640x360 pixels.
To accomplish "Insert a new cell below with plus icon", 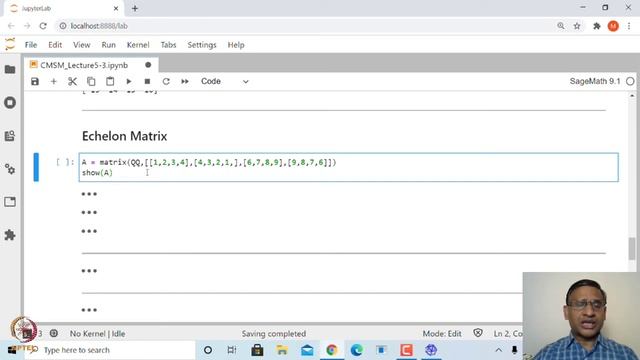I will pyautogui.click(x=53, y=81).
